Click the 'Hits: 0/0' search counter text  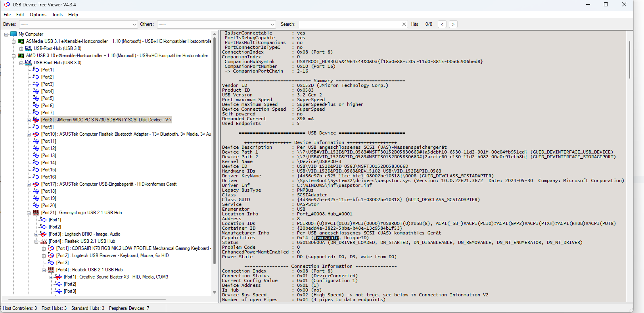click(x=422, y=24)
